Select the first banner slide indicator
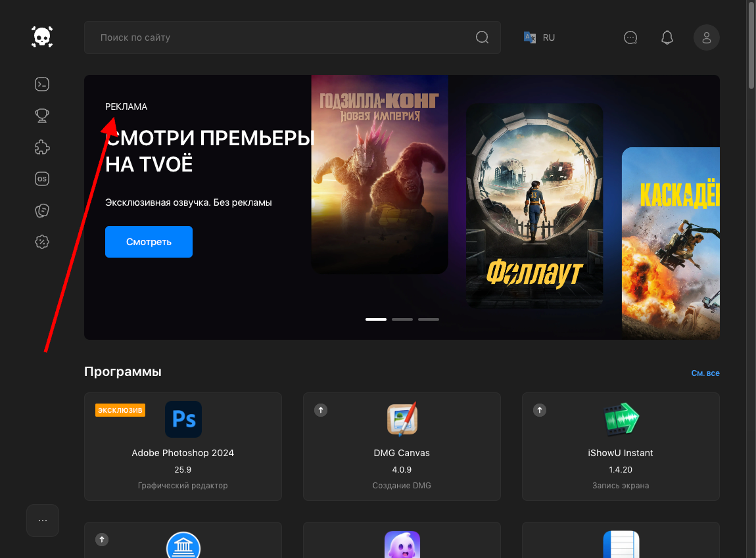This screenshot has width=756, height=558. (375, 319)
